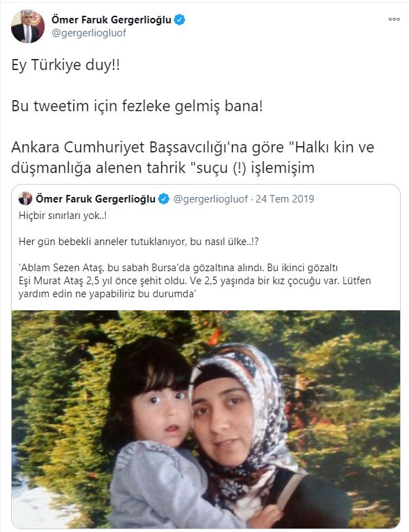This screenshot has height=532, width=409.
Task: Click the Ankara Cumhuriyet Başsavcılığı paragraph
Action: click(193, 157)
